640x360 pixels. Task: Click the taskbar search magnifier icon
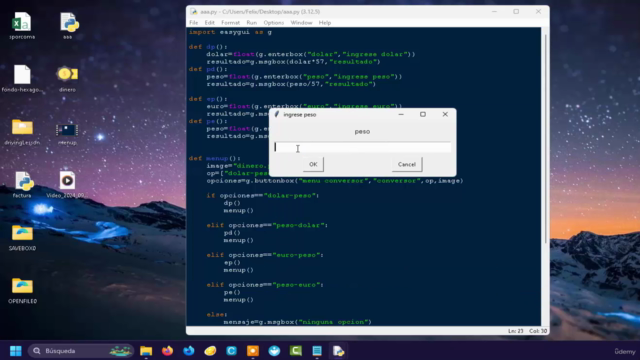(37, 351)
